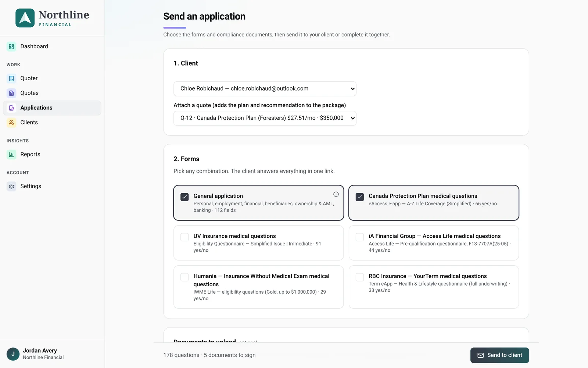Click the Northline Financial logo icon
Viewport: 588px width, 368px height.
tap(25, 18)
